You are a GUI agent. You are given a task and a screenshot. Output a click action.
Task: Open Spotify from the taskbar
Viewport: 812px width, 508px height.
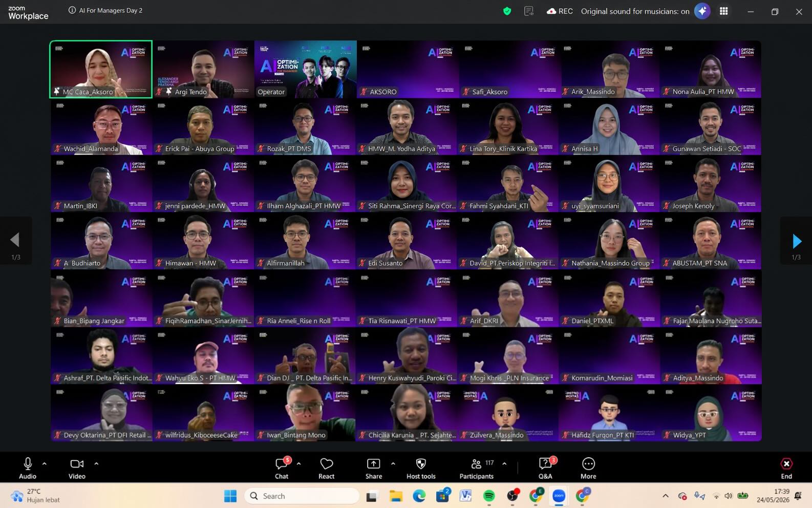(489, 496)
